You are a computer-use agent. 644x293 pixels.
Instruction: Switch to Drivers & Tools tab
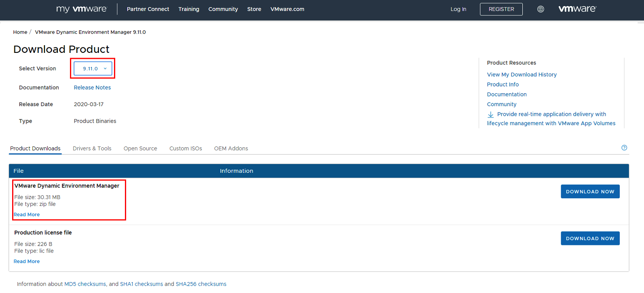92,149
